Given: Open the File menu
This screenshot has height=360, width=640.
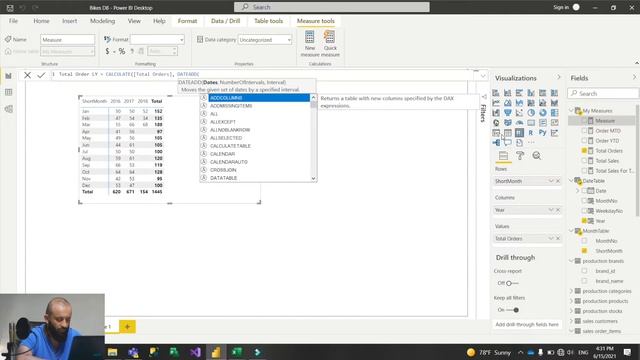Looking at the screenshot, I should [x=13, y=21].
